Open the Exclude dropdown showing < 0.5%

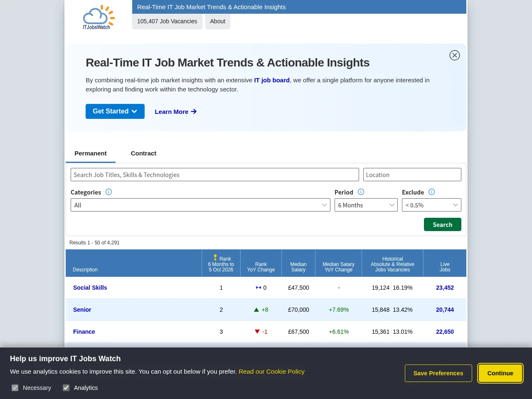tap(431, 205)
